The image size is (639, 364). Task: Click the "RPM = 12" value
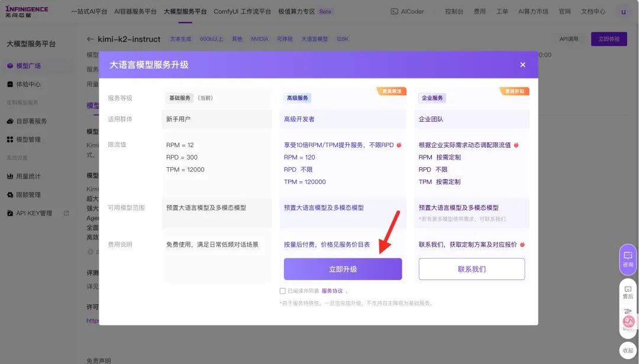[x=180, y=145]
